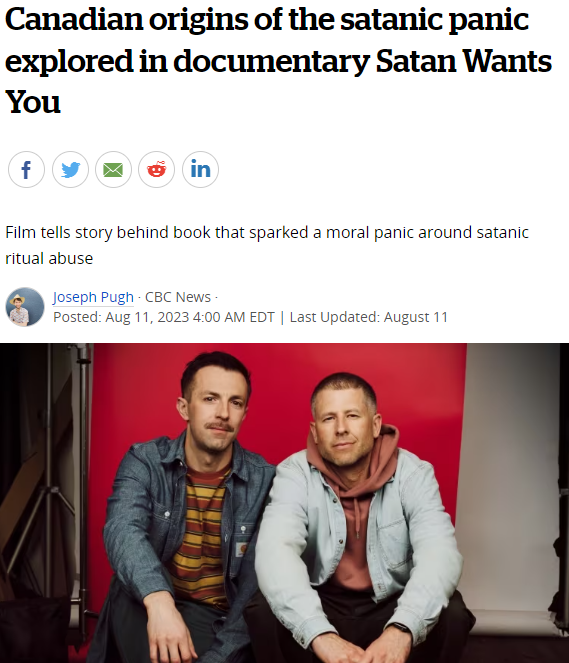Share the article on Reddit
The image size is (569, 663).
[156, 170]
